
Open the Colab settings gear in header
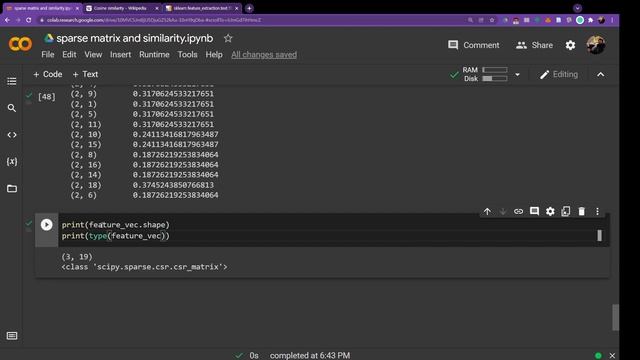pos(570,45)
